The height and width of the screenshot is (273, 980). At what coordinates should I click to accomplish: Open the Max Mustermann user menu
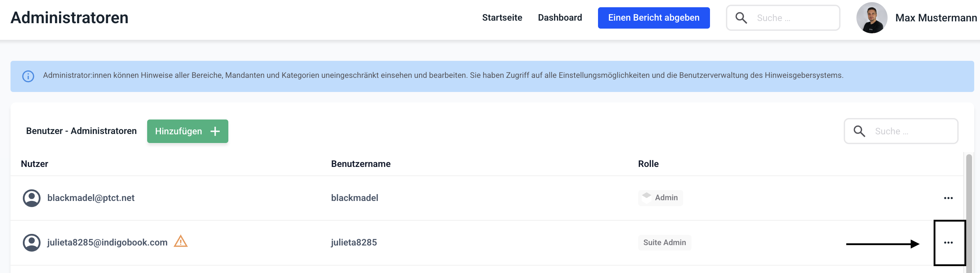click(935, 18)
